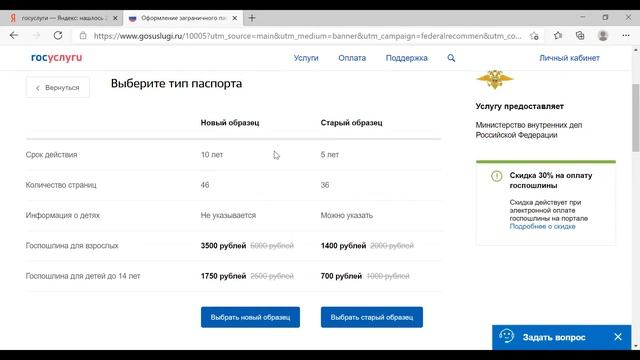Open the Подробнее о скидке link
Image resolution: width=640 pixels, height=360 pixels.
click(x=542, y=226)
